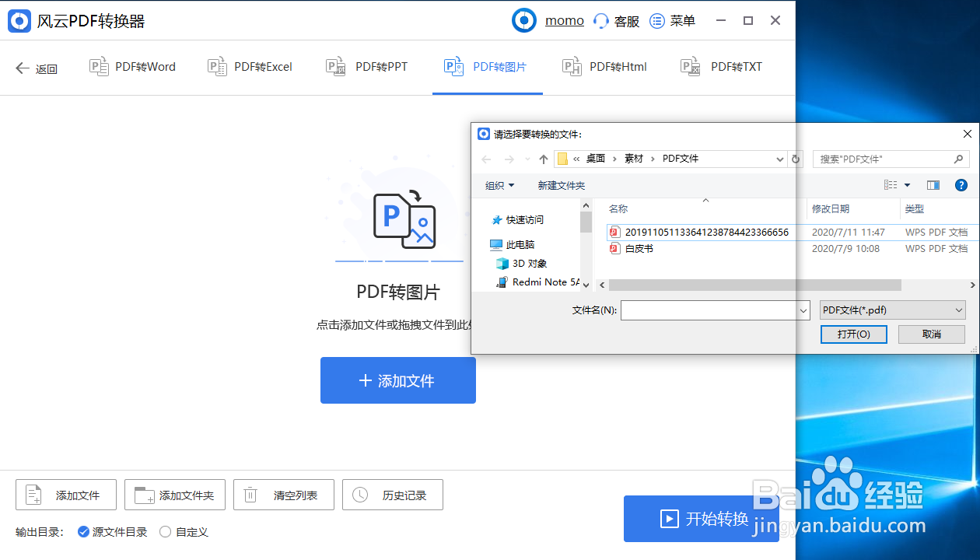Switch to the PDF转Html tab
This screenshot has width=980, height=560.
[x=604, y=67]
